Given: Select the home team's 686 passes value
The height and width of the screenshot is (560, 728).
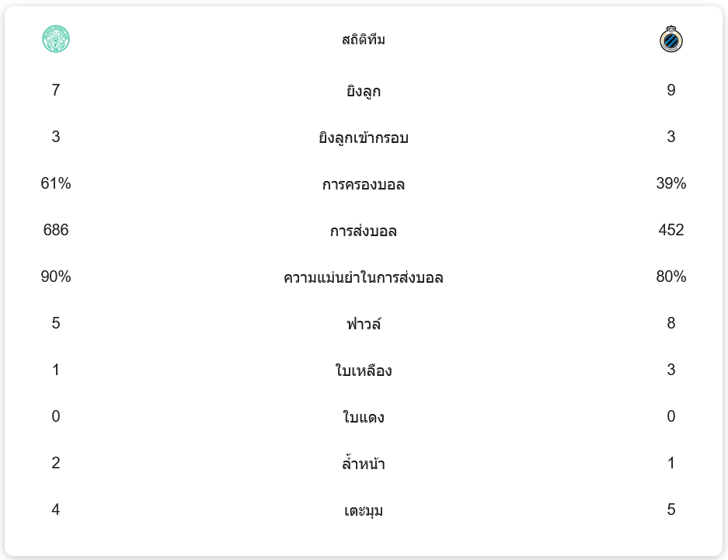Looking at the screenshot, I should [56, 231].
